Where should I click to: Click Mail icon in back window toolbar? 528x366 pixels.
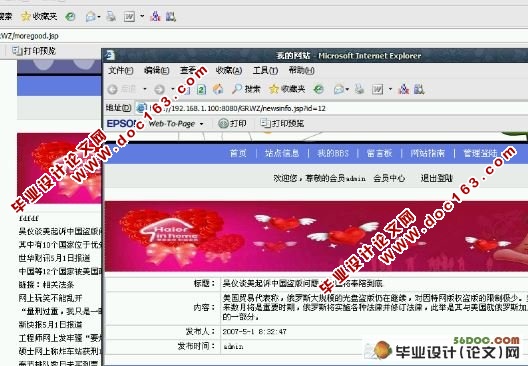(90, 16)
